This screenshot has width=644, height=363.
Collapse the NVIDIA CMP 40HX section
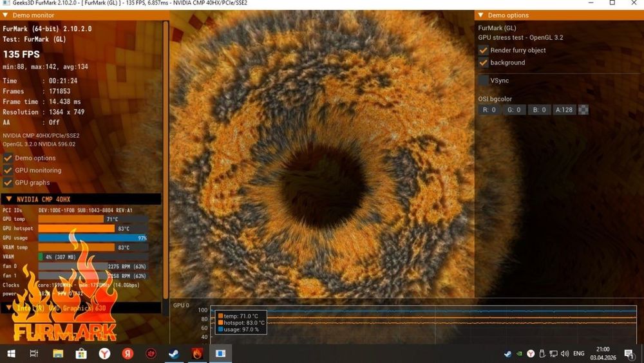tap(8, 199)
